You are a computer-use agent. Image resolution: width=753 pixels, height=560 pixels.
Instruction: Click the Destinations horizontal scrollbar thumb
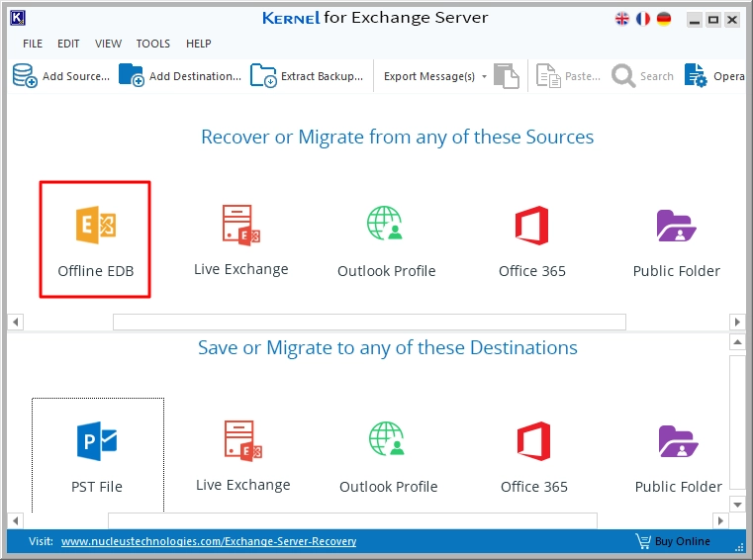[x=352, y=520]
